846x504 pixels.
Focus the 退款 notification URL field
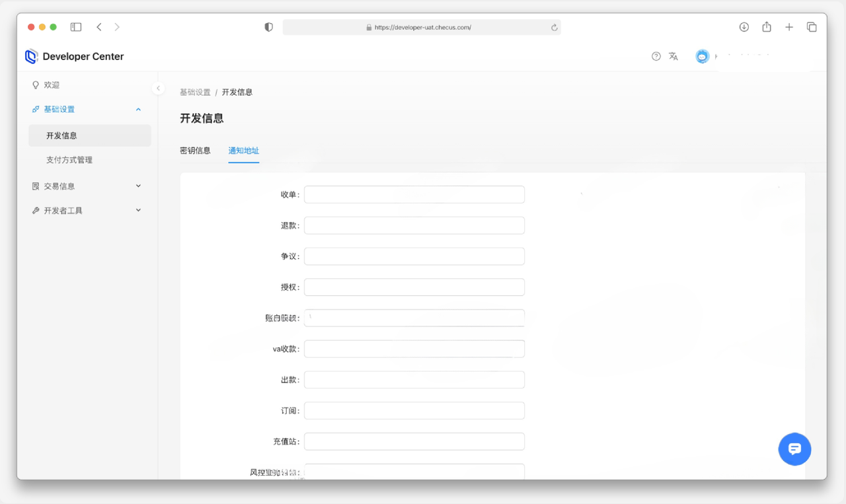[x=414, y=226]
